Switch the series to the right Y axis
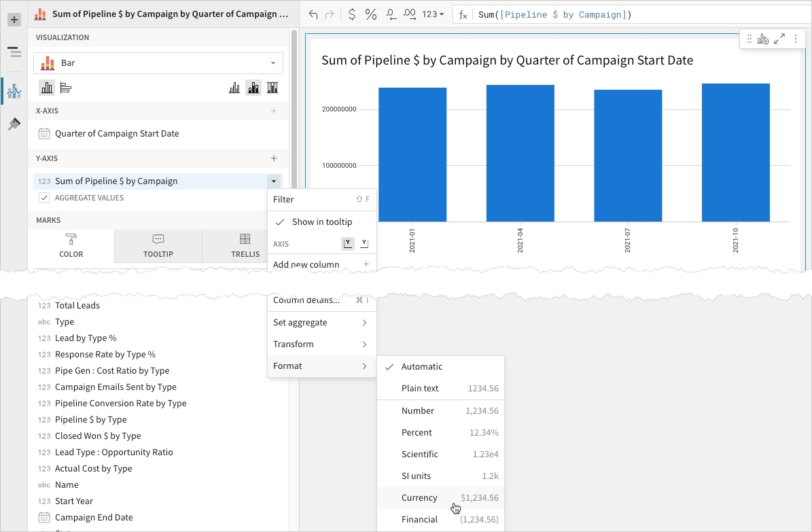This screenshot has height=532, width=812. click(x=364, y=243)
